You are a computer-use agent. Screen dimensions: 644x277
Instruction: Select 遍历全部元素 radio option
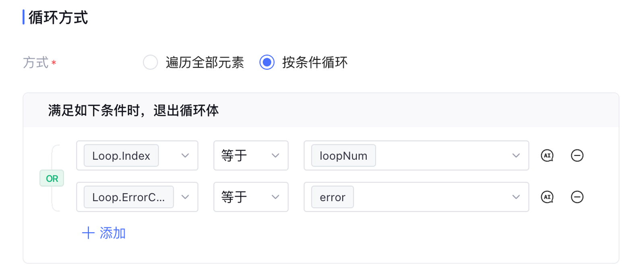151,62
